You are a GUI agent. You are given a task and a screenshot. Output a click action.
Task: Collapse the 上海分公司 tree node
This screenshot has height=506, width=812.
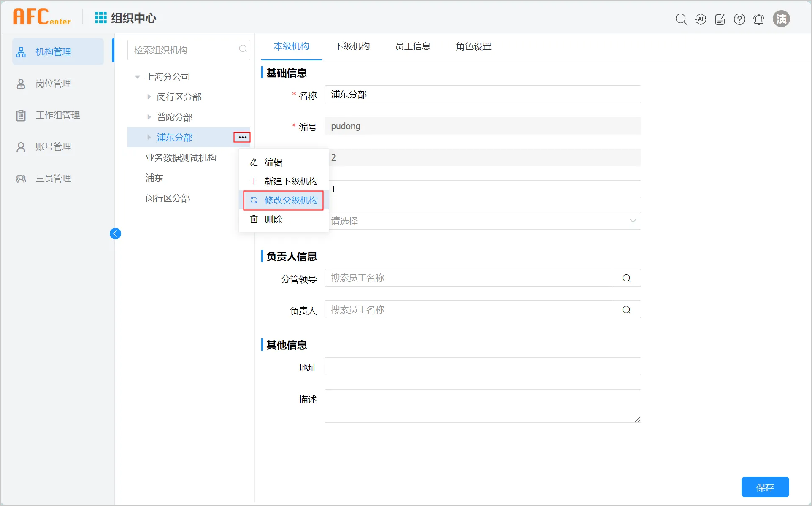point(137,77)
